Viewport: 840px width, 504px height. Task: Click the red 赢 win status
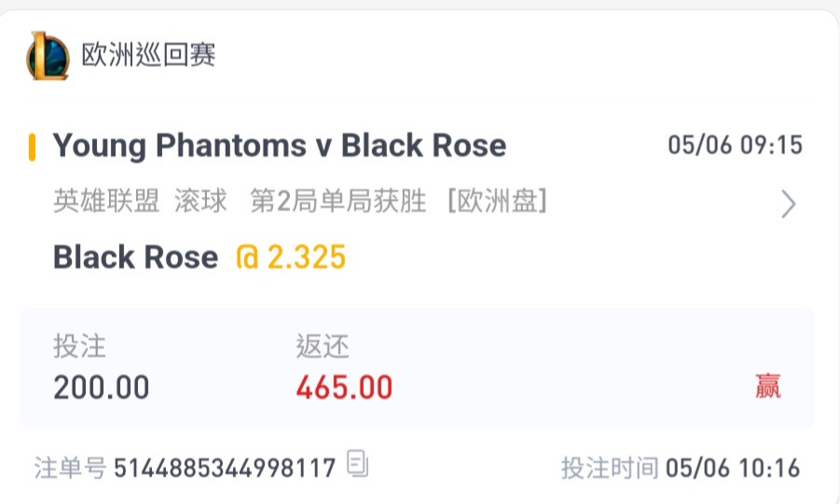tap(768, 387)
